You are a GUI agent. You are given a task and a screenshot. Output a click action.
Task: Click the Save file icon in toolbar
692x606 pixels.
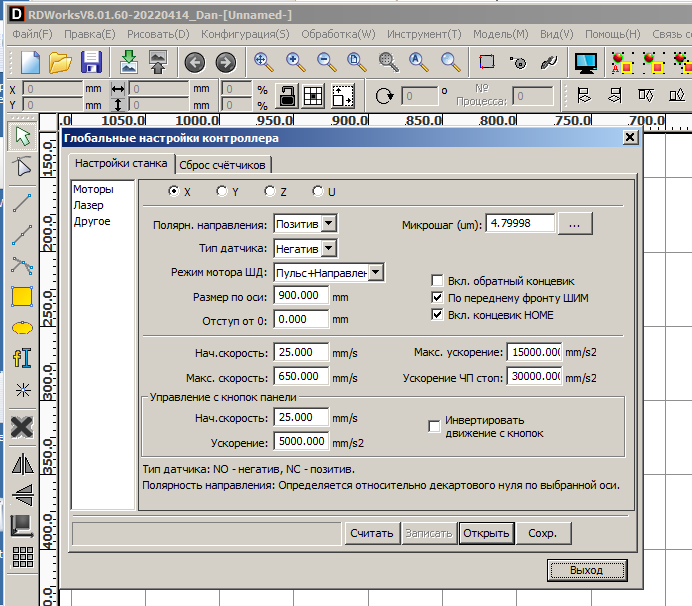click(91, 62)
